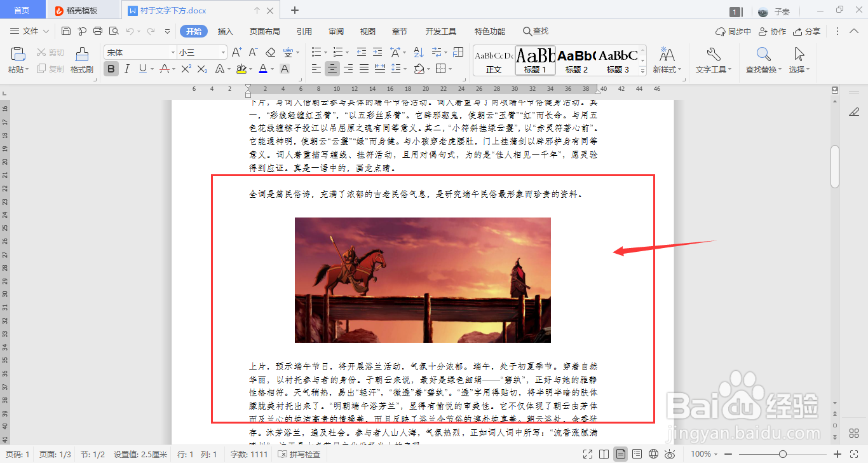Open the font name dropdown (宋体)
Image resolution: width=868 pixels, height=463 pixels.
click(x=173, y=52)
